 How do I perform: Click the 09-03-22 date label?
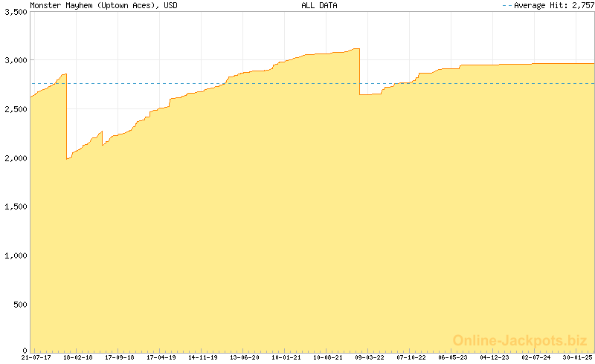[370, 357]
